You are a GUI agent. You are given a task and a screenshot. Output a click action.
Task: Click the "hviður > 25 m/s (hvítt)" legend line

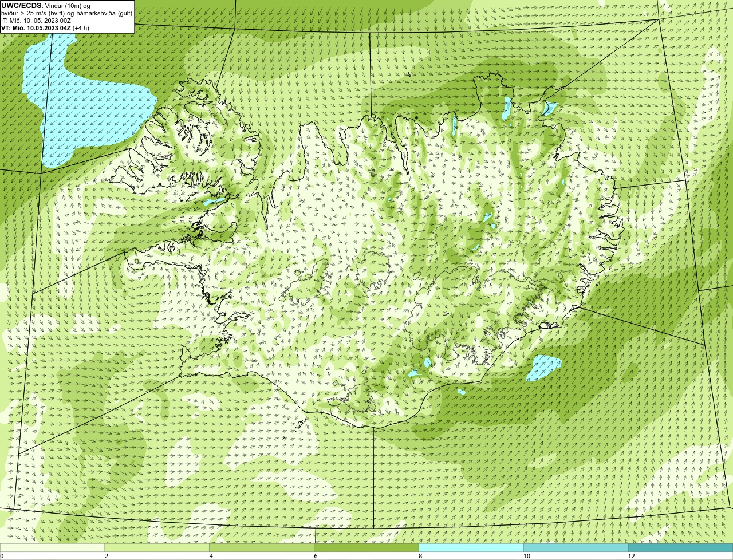click(67, 13)
